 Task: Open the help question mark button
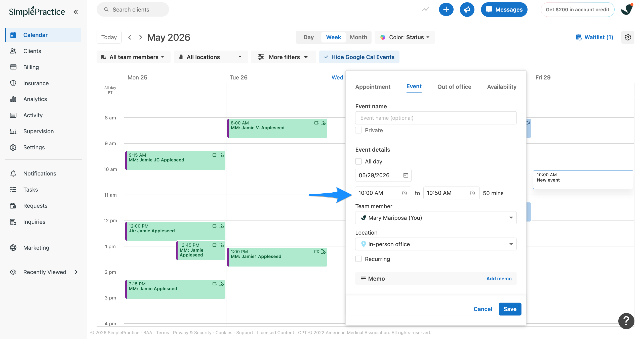tap(626, 321)
